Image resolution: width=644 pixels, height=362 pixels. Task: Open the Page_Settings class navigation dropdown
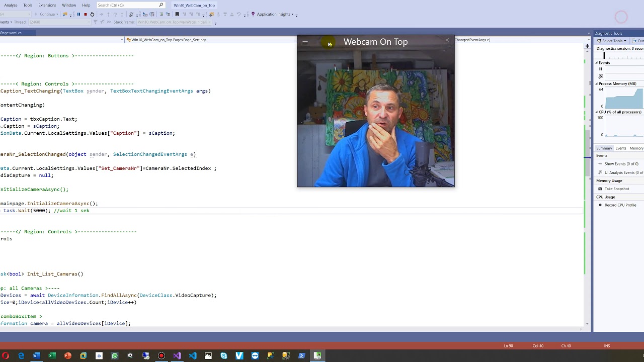pos(211,40)
